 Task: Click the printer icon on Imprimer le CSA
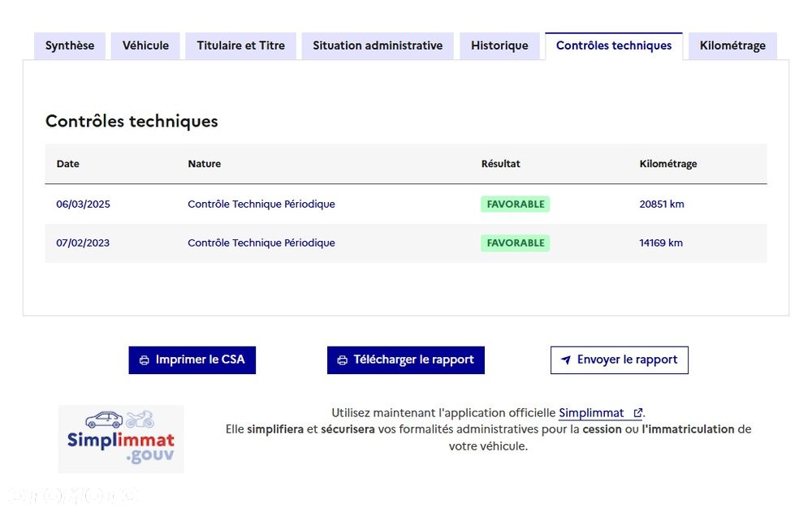tap(144, 360)
